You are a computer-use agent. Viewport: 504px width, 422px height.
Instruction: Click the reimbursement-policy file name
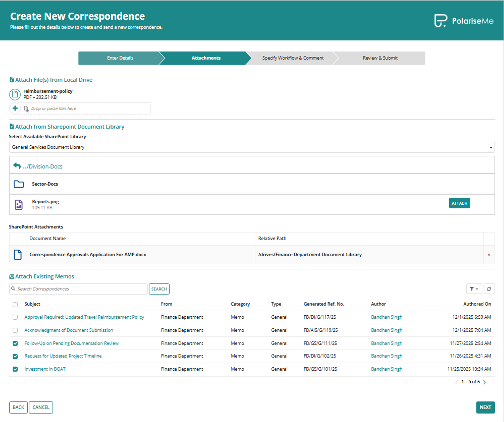click(48, 91)
